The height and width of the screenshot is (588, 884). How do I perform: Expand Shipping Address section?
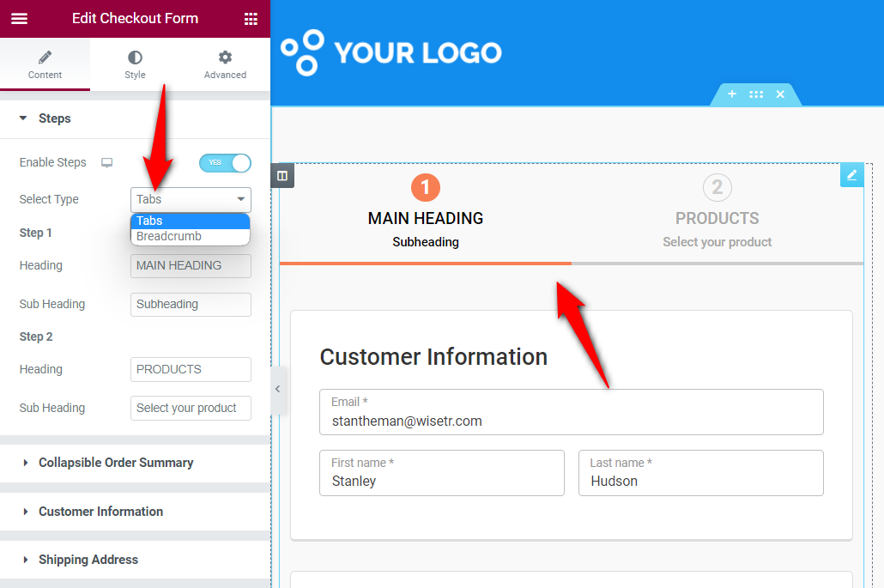pyautogui.click(x=135, y=560)
